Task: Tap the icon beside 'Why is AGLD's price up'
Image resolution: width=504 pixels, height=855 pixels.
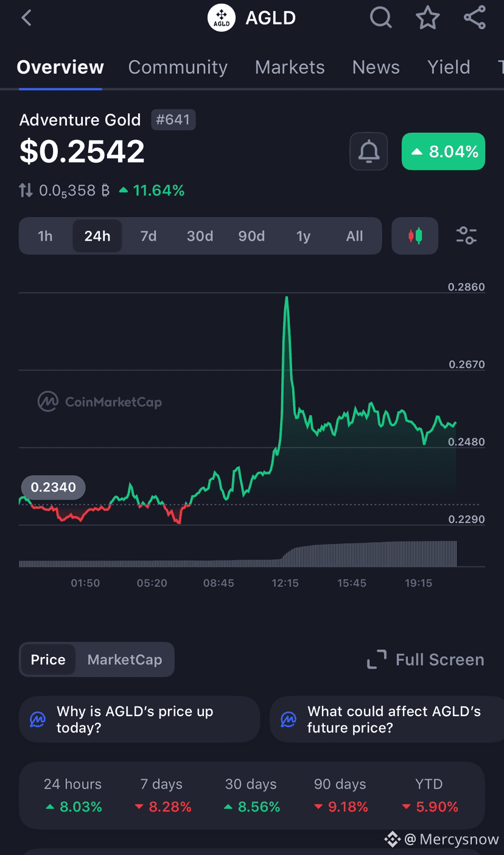Action: (x=38, y=719)
